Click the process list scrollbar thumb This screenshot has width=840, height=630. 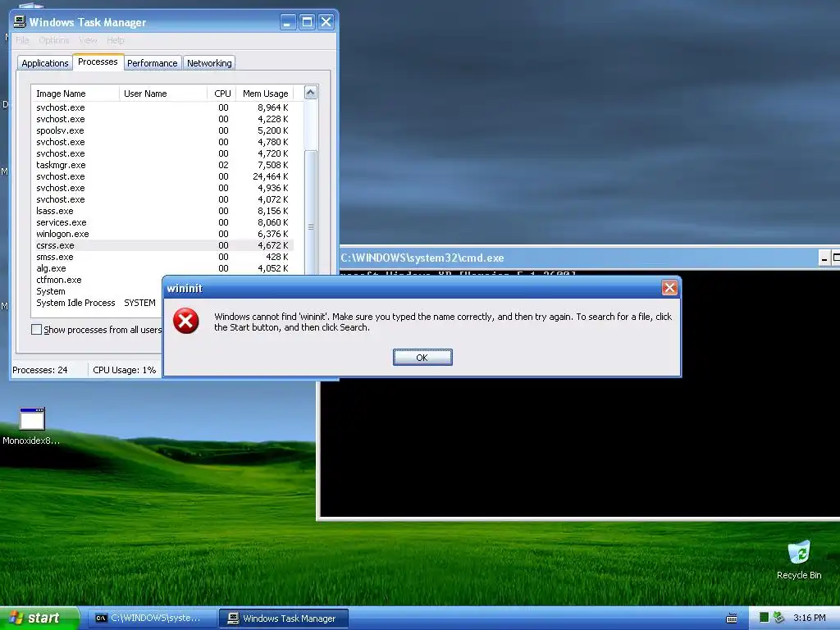click(311, 214)
